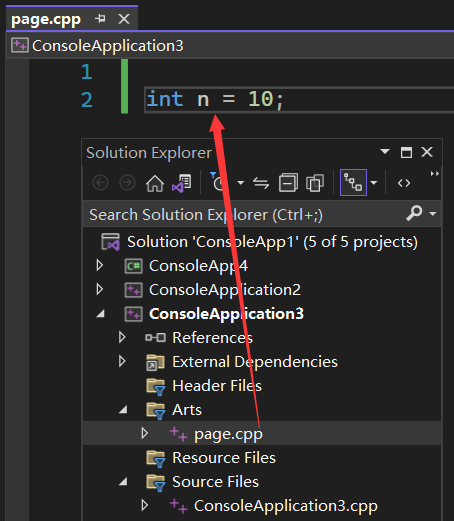
Task: Collapse the Arts filter folder
Action: pos(123,409)
